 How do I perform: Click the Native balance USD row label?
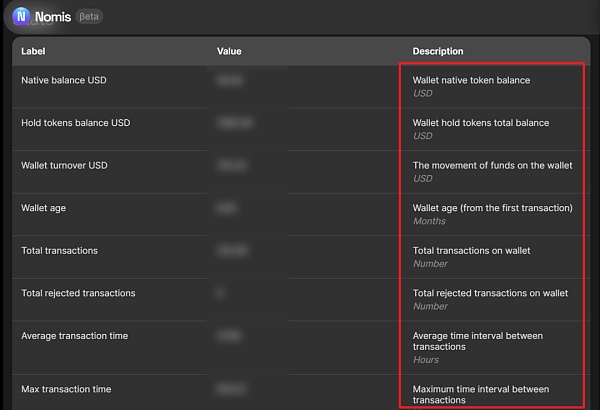(64, 80)
